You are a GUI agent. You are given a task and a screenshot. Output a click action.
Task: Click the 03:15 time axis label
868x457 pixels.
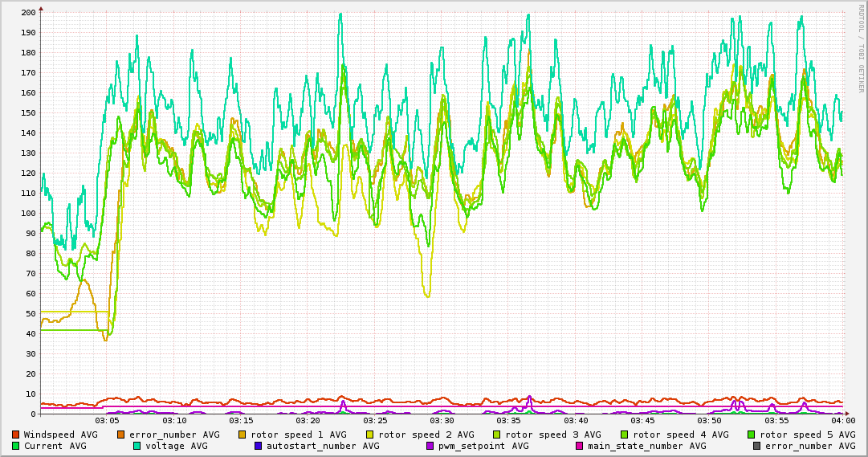tap(241, 421)
